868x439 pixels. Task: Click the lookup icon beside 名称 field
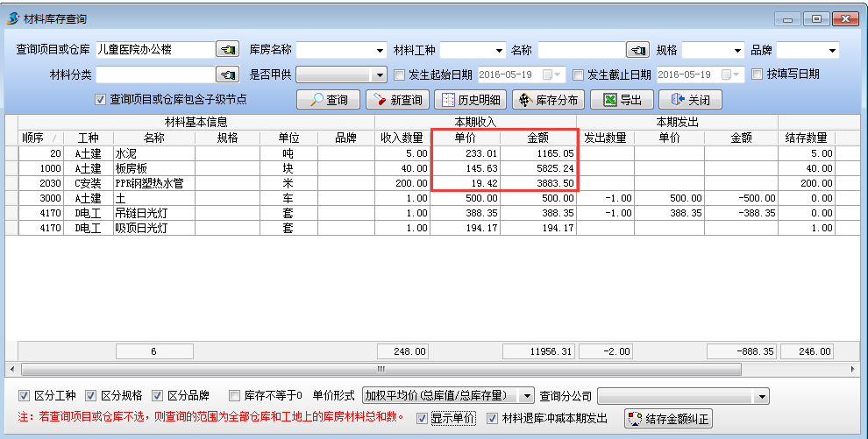[x=637, y=50]
